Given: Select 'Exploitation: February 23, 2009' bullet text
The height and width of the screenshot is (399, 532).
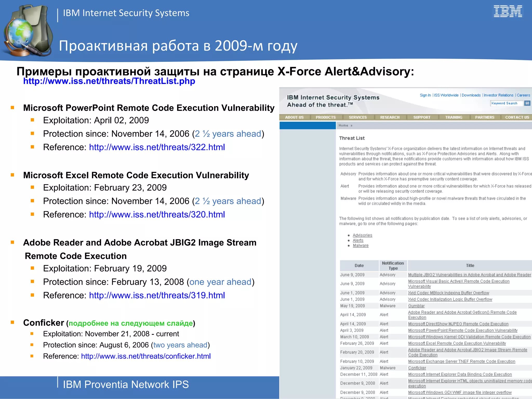Looking at the screenshot, I should [105, 188].
